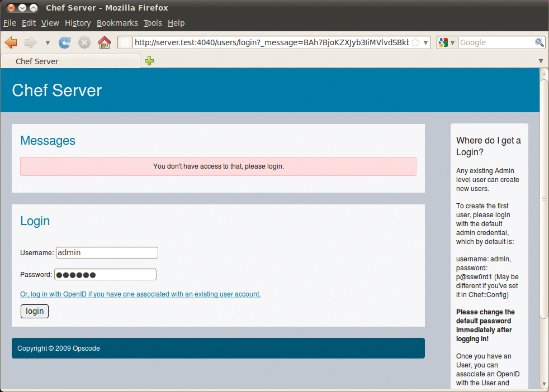Image resolution: width=549 pixels, height=392 pixels.
Task: Follow the log in with OpenID link
Action: (x=140, y=294)
